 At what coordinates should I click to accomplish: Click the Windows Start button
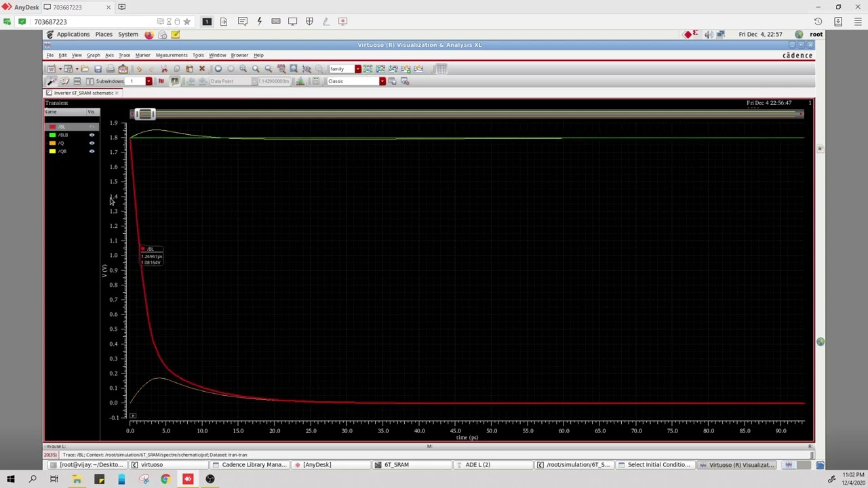(x=10, y=479)
